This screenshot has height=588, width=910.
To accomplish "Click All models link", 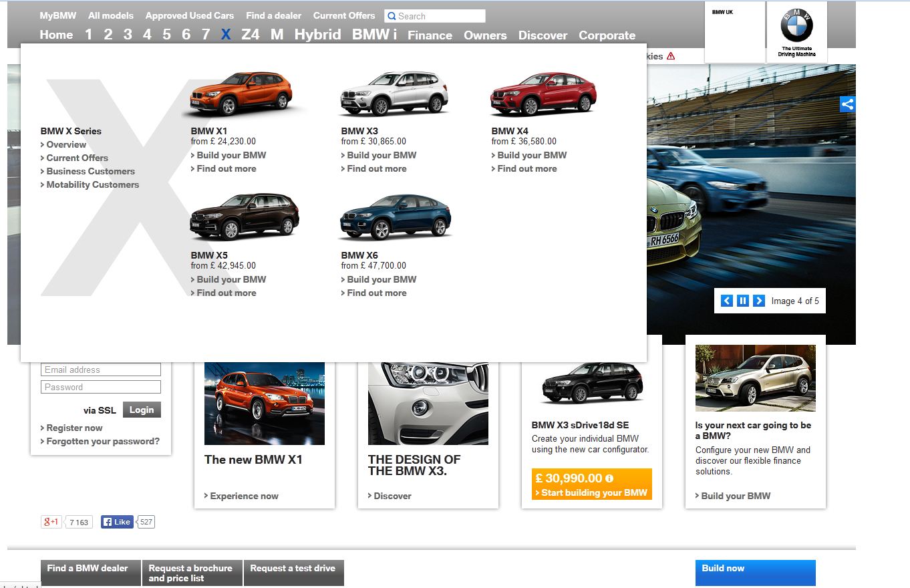I will click(x=111, y=15).
